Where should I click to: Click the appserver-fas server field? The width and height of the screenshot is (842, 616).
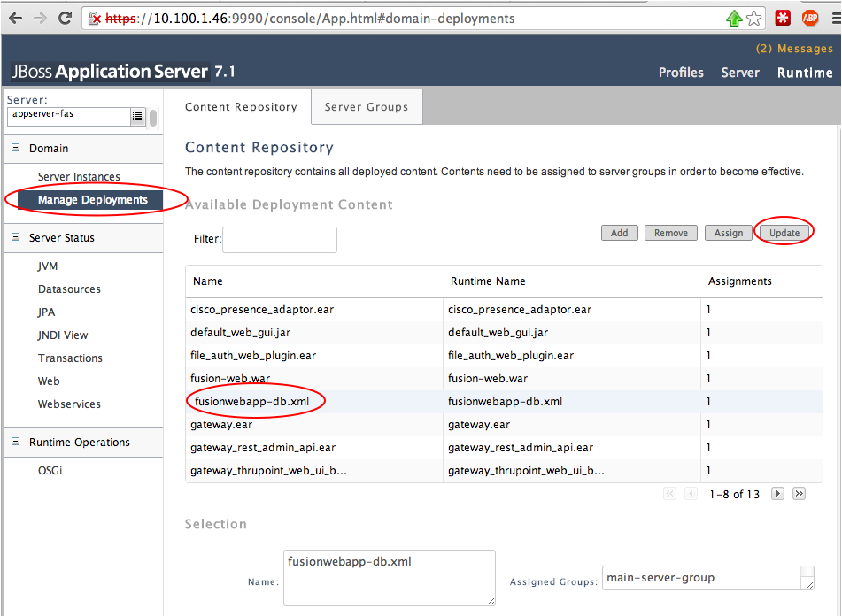click(x=69, y=117)
